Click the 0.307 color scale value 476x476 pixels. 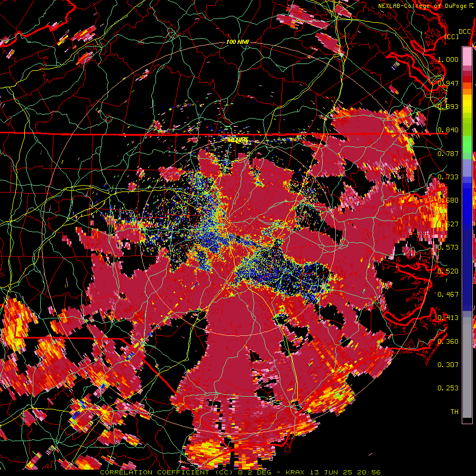(x=448, y=364)
